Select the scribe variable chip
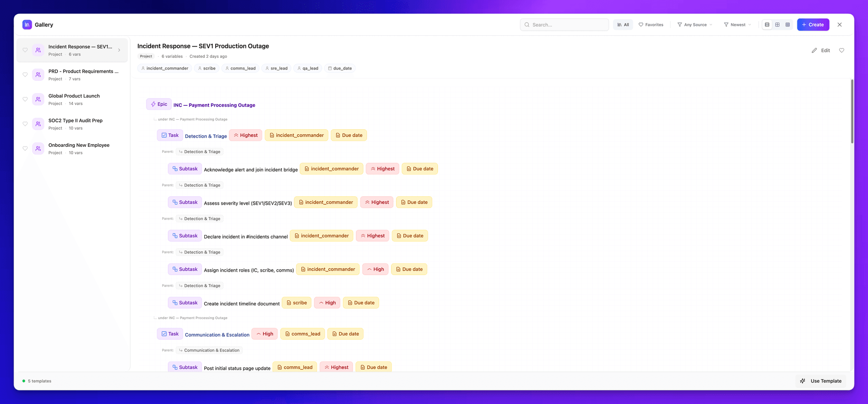This screenshot has height=404, width=868. point(207,68)
